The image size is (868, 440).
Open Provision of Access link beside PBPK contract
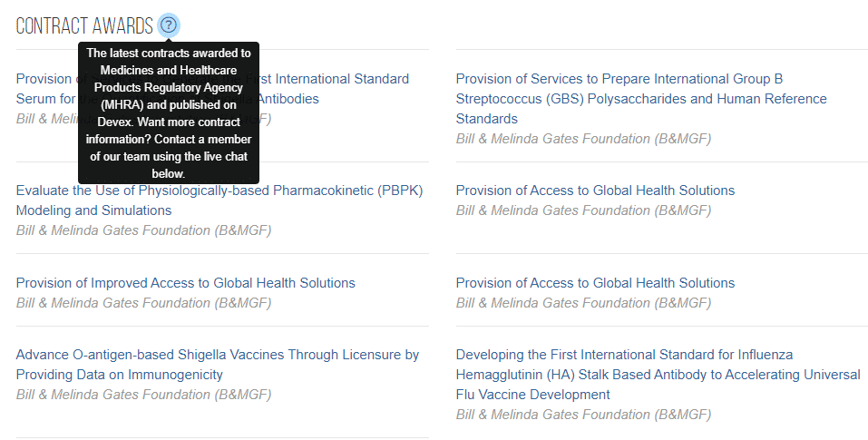coord(595,191)
